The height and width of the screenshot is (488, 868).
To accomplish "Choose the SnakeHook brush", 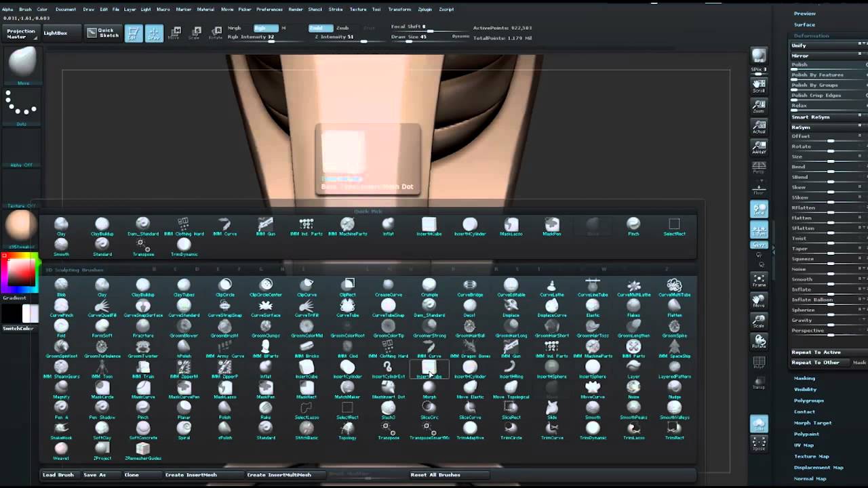I will point(61,430).
